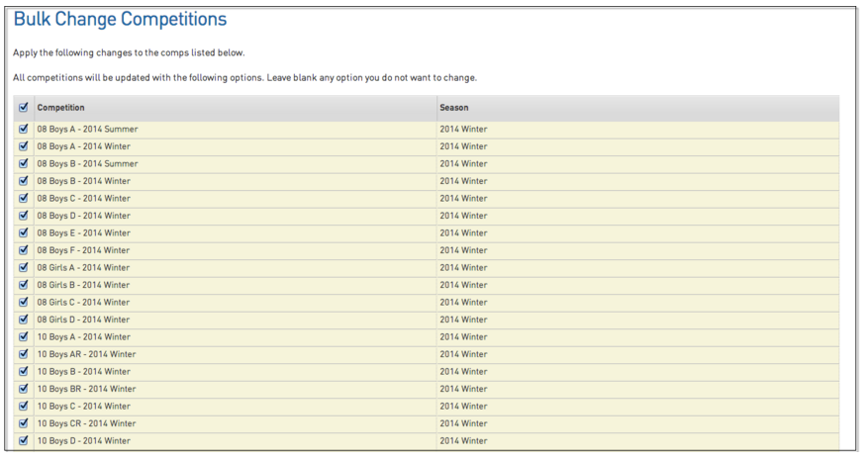Uncheck 08 Boys A - 2014 Winter checkbox
The height and width of the screenshot is (460, 868).
[x=23, y=146]
